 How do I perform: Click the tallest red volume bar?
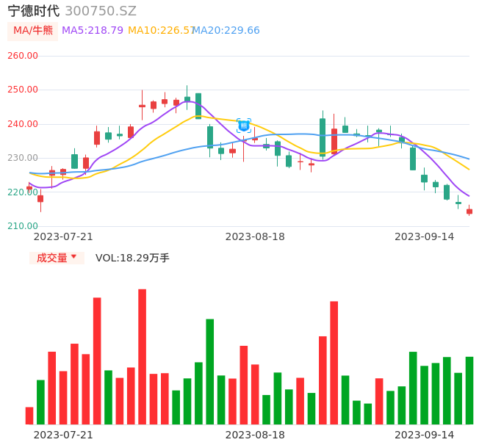coord(142,357)
